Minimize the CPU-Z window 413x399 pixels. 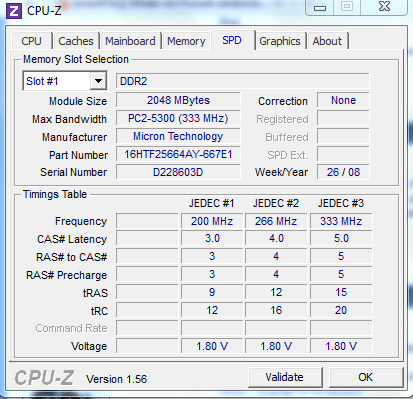pos(320,8)
